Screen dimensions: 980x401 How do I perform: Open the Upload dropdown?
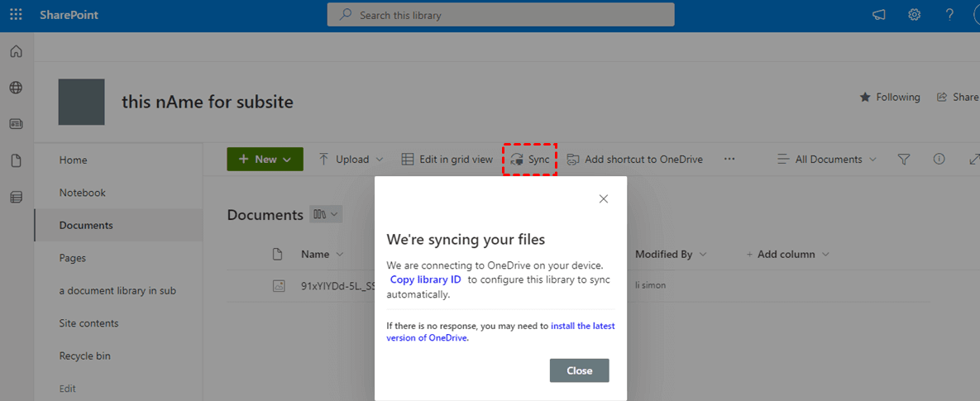click(351, 160)
